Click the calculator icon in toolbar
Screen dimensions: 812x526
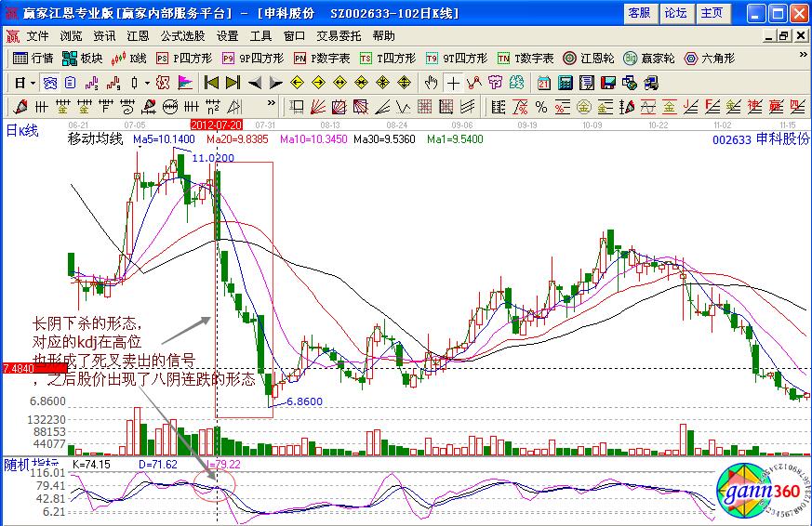[x=564, y=82]
